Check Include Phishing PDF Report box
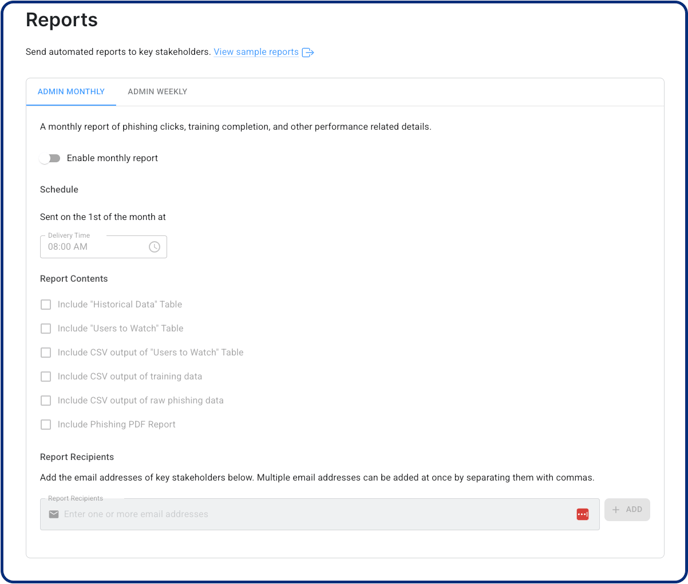 46,425
